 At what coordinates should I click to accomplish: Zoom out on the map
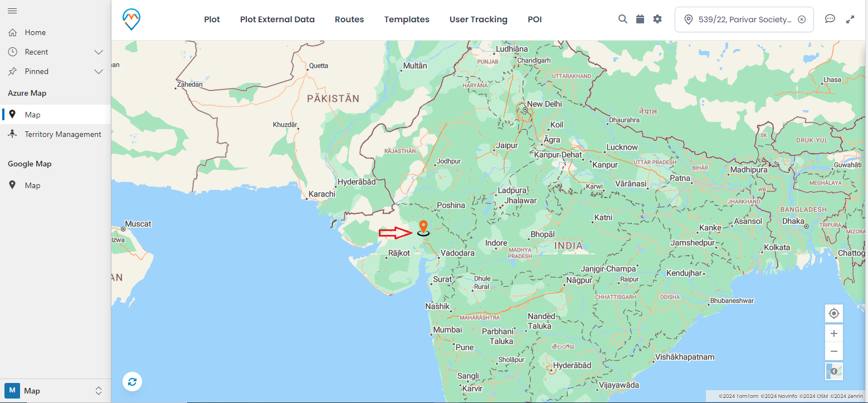point(834,351)
